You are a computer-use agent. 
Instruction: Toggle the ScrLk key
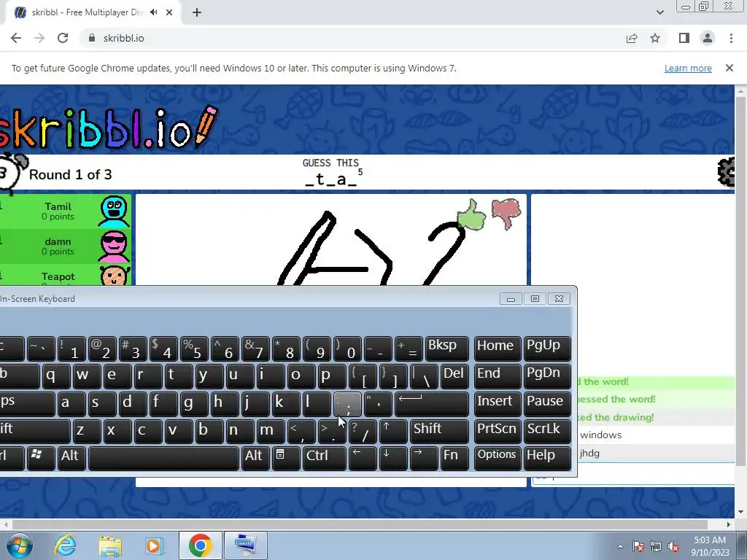[547, 432]
